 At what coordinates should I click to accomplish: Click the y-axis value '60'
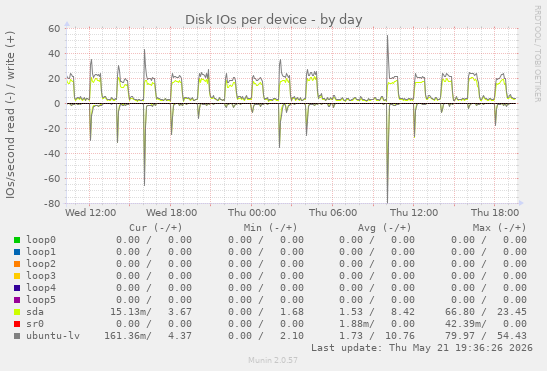54,29
